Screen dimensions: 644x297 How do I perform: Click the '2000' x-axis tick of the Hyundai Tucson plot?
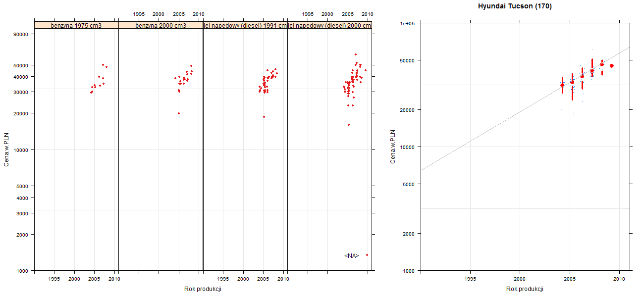pos(520,280)
